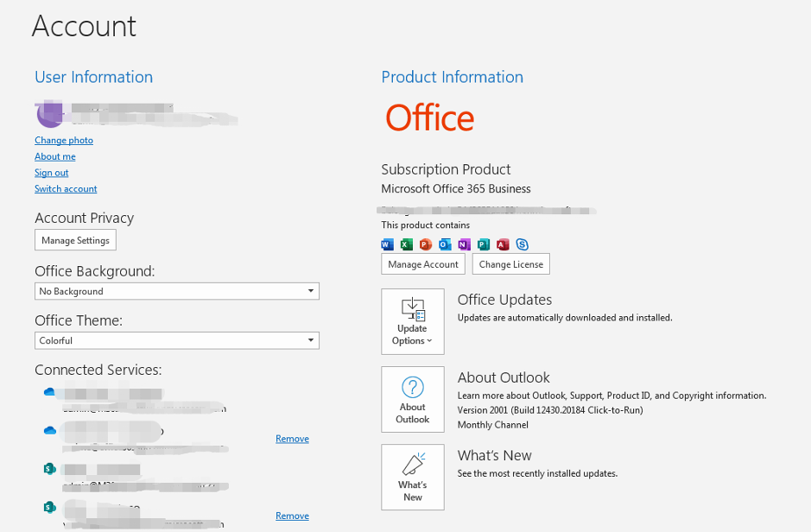Click the 'User Information' heading
This screenshot has width=811, height=532.
point(93,77)
